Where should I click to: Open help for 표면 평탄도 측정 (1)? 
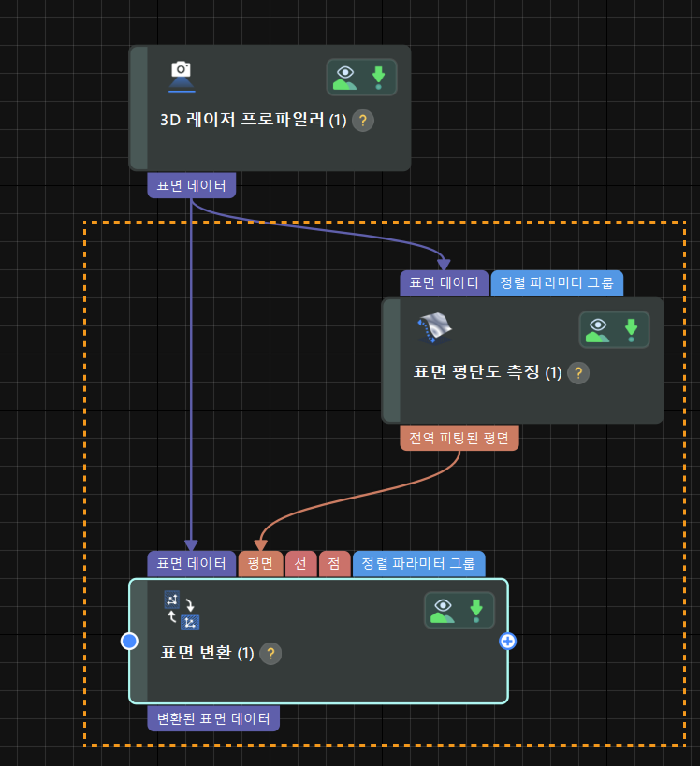pyautogui.click(x=578, y=373)
